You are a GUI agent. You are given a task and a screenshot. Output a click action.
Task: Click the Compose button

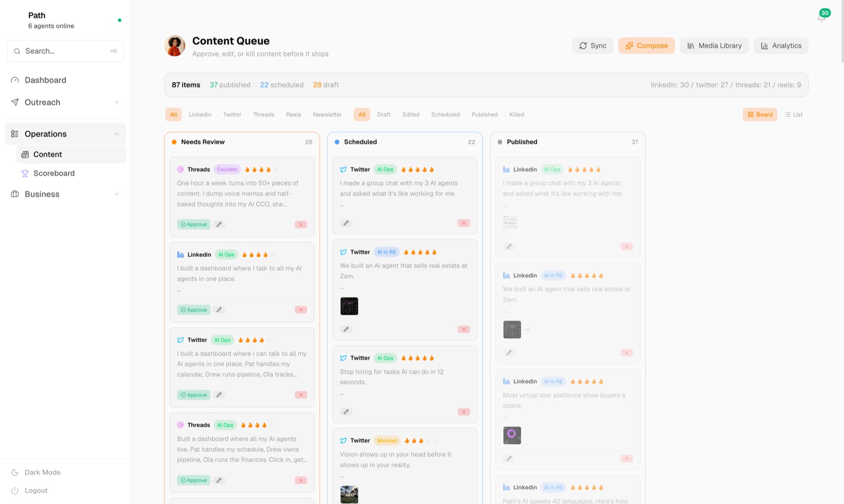click(647, 46)
